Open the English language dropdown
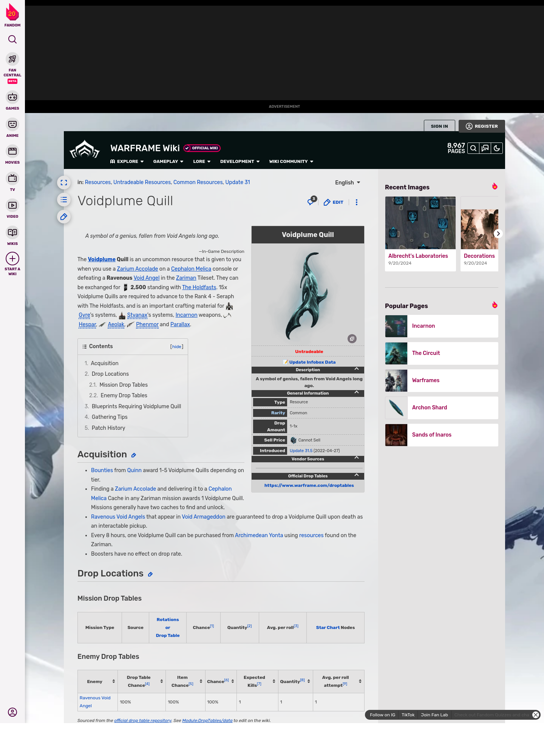544x756 pixels. [x=348, y=183]
